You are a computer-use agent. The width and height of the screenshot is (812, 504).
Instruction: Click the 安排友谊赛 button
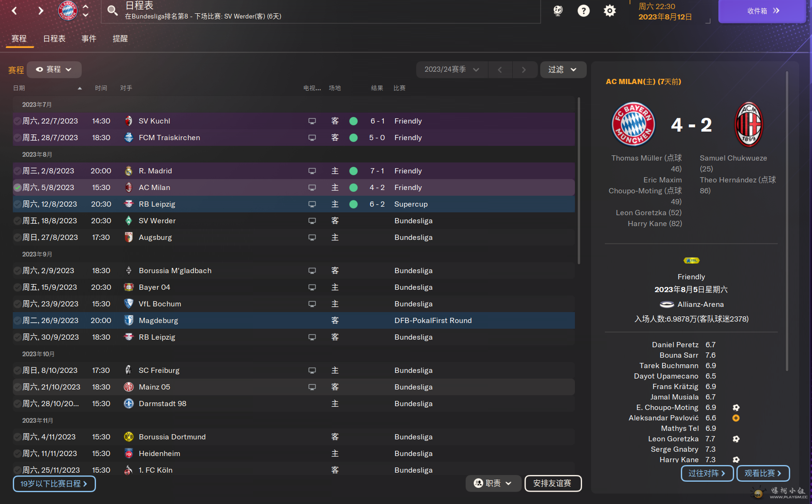tap(553, 483)
